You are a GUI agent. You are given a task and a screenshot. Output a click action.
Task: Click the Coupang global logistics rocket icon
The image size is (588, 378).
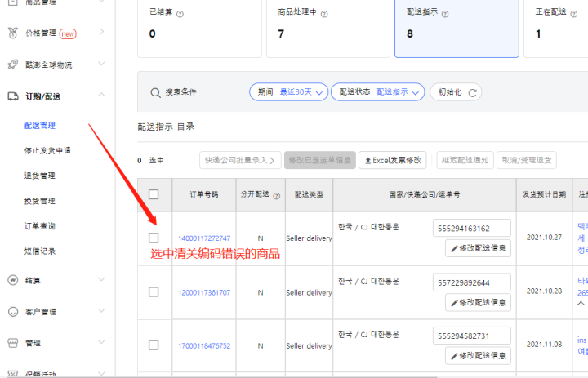point(13,64)
